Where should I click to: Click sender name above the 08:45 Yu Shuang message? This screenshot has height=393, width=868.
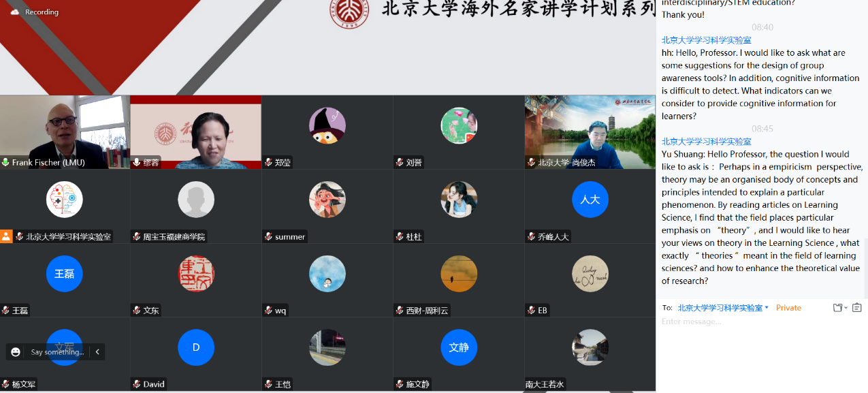click(706, 142)
